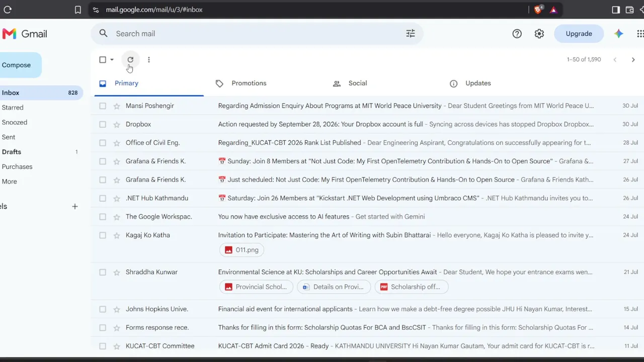Click the Gmail logo
644x362 pixels.
pos(25,34)
